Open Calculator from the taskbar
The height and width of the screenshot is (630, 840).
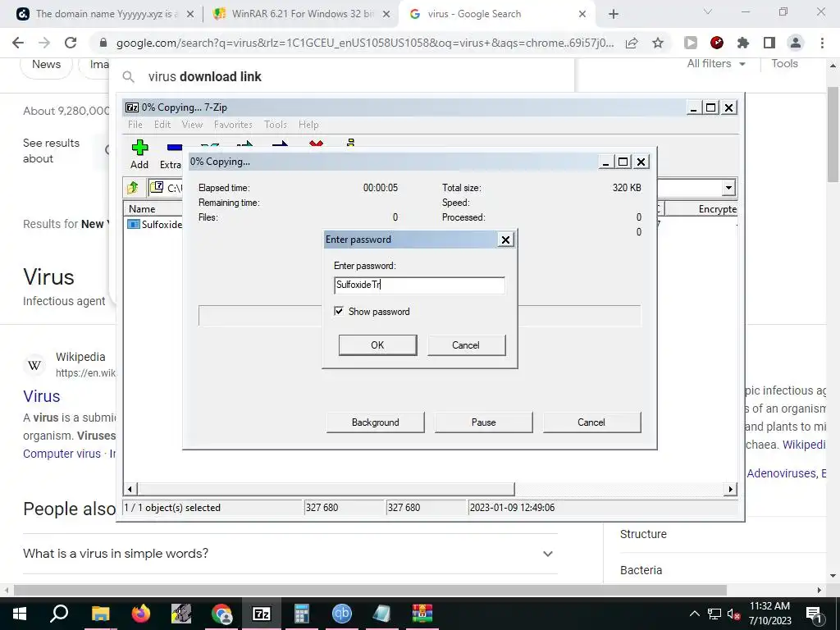click(x=301, y=614)
